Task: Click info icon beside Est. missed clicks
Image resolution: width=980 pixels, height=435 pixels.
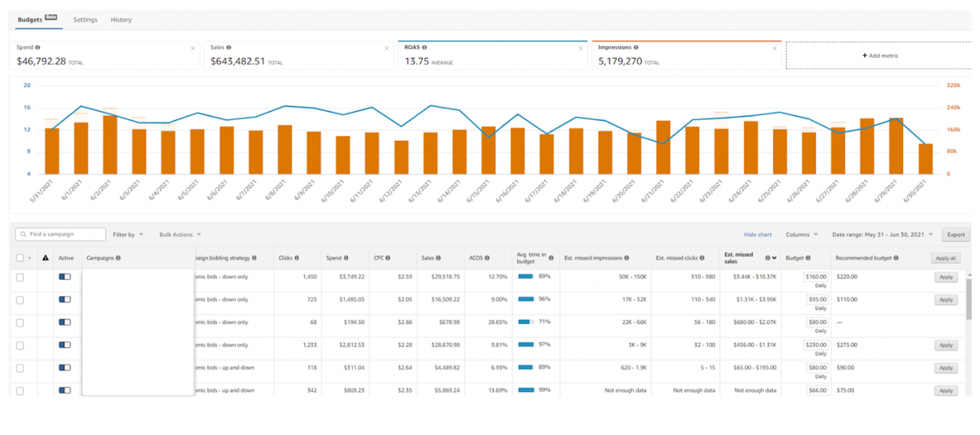Action: (x=704, y=258)
